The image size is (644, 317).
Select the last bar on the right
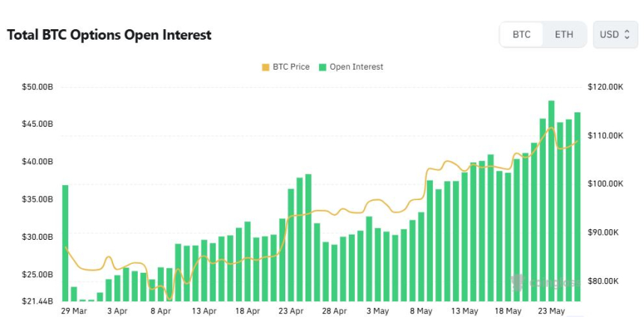pyautogui.click(x=577, y=207)
